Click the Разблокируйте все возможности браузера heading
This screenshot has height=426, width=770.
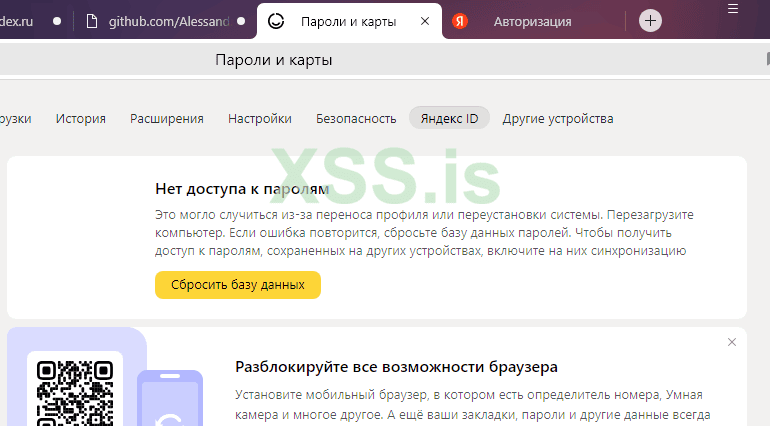pyautogui.click(x=396, y=367)
